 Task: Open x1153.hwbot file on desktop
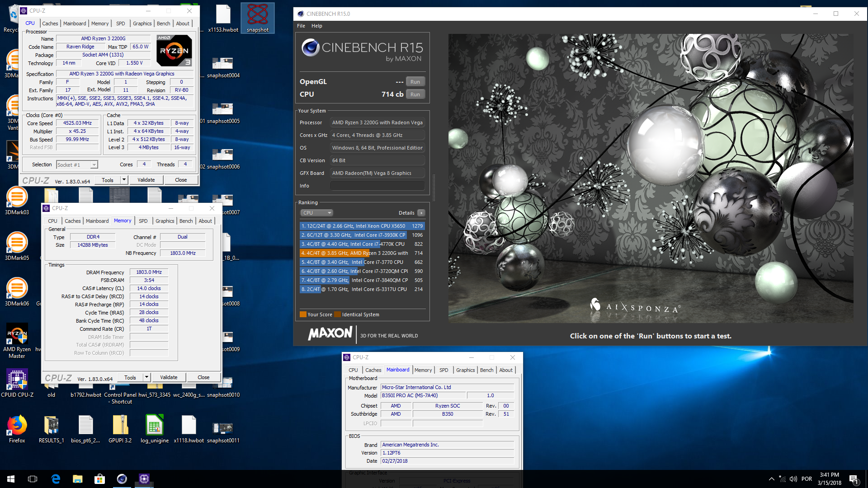[223, 18]
